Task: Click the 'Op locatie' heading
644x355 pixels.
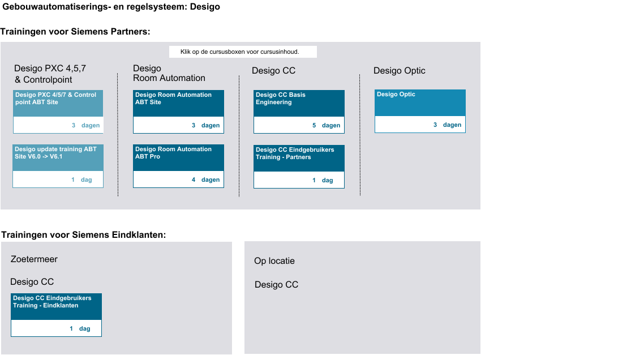Action: pos(274,261)
